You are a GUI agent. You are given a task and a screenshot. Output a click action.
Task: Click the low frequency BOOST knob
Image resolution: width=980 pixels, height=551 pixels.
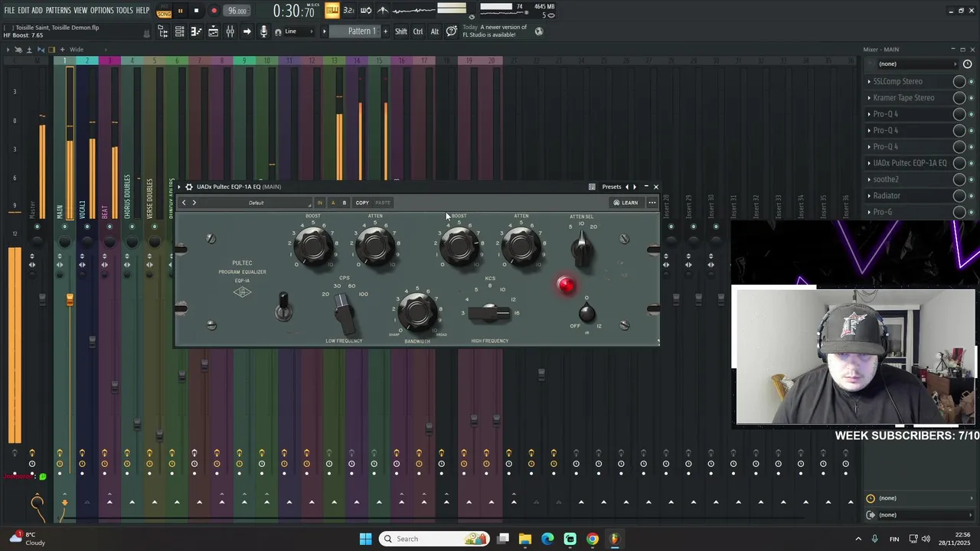pyautogui.click(x=313, y=246)
